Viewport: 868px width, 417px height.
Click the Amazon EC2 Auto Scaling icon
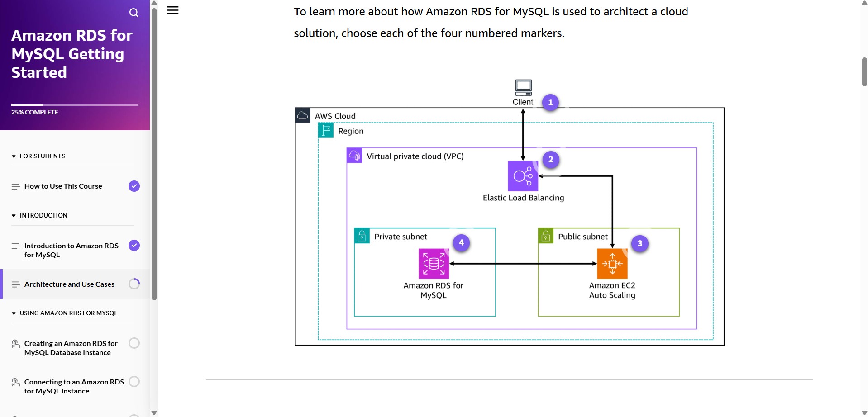[x=612, y=263]
